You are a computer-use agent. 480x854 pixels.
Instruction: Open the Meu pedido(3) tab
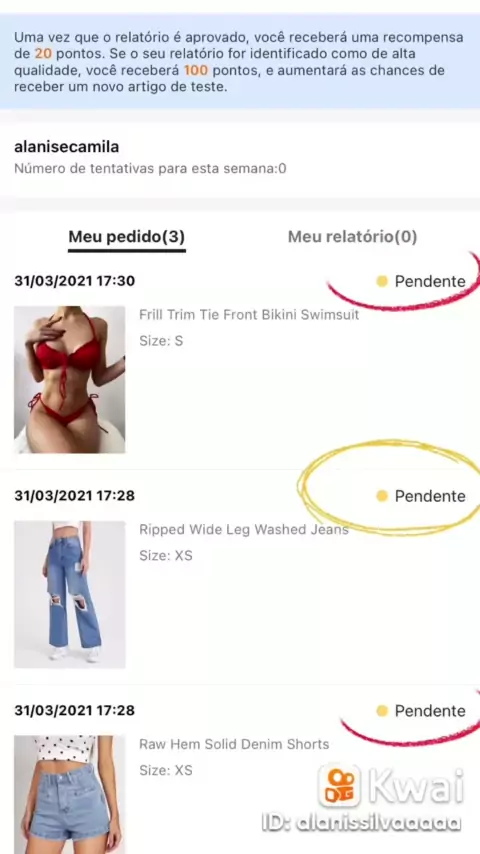coord(126,237)
